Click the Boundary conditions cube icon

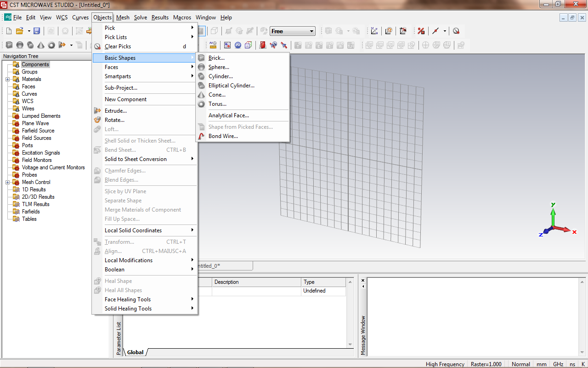(249, 45)
